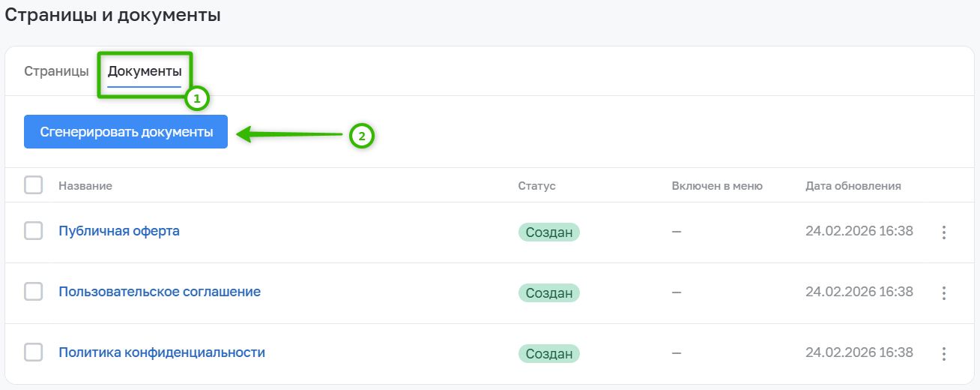Open the three-dot menu for Политика конфиденциальности

pyautogui.click(x=944, y=353)
